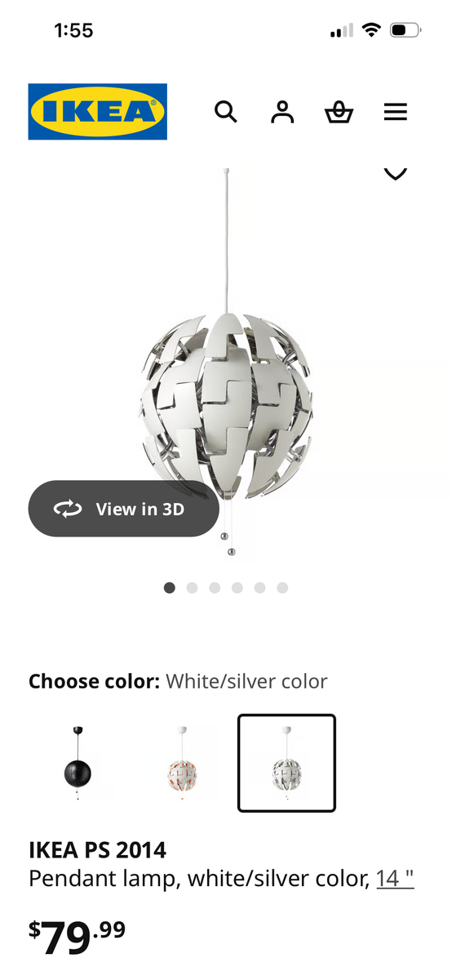Tap the battery status icon

click(x=405, y=30)
